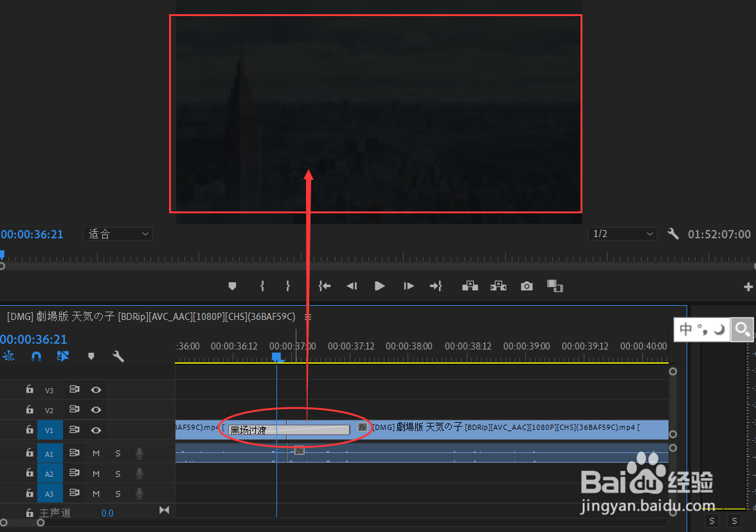Click the Lift button
756x532 pixels.
[x=470, y=287]
